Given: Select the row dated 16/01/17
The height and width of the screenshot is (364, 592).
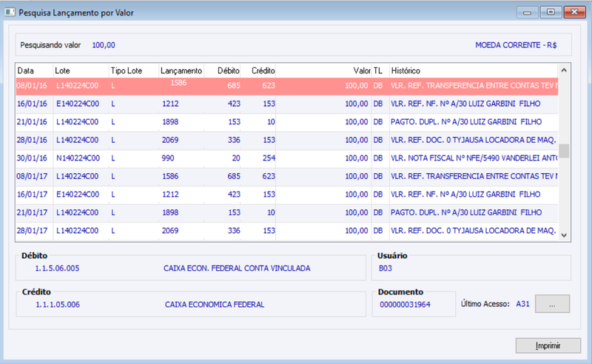Looking at the screenshot, I should (x=286, y=195).
